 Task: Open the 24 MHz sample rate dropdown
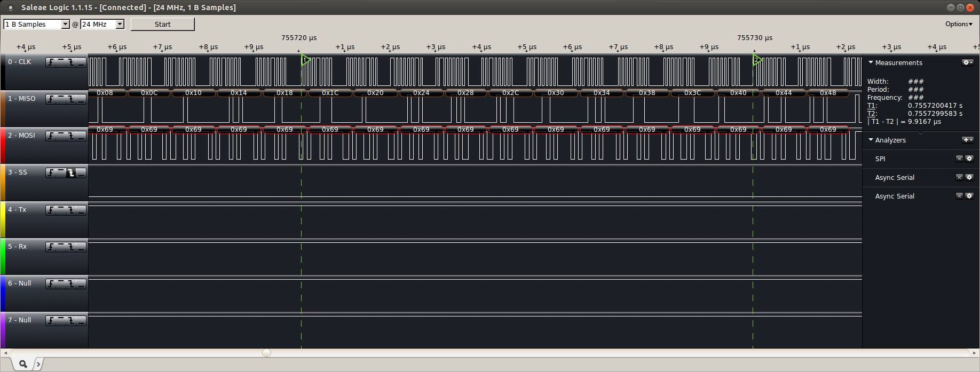pyautogui.click(x=120, y=24)
